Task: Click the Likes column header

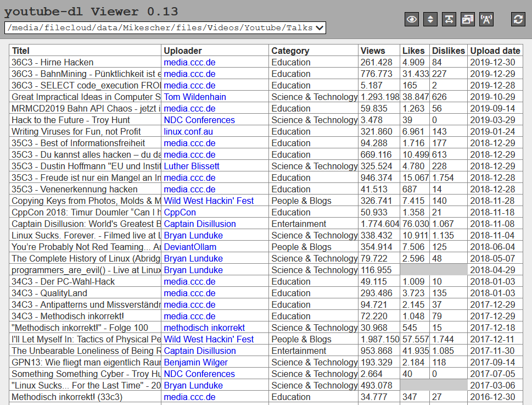Action: (x=413, y=51)
